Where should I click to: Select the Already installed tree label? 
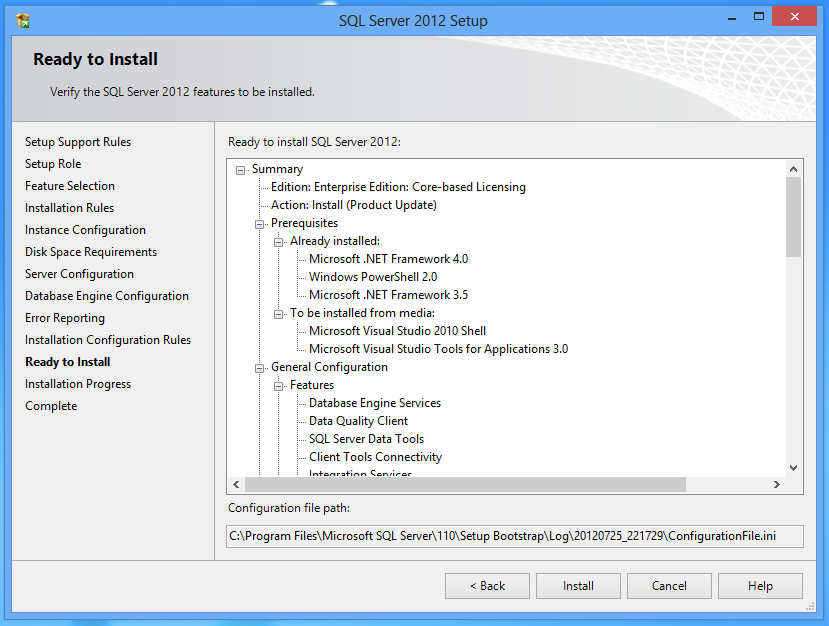335,241
